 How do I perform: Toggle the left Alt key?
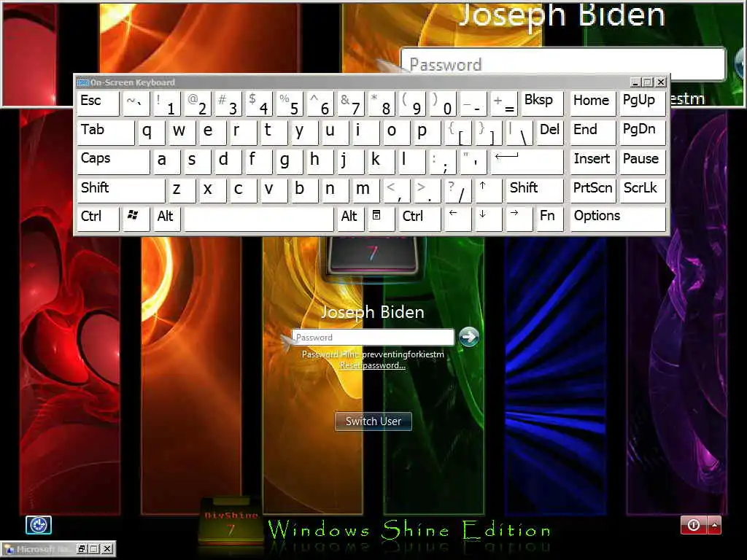pyautogui.click(x=167, y=218)
